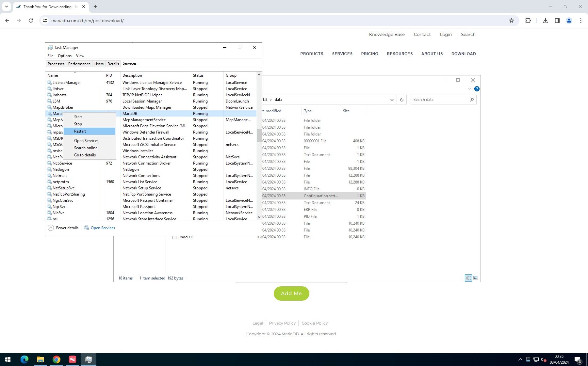Screen dimensions: 588x366
Task: Switch to the Details tab
Action: tap(113, 64)
